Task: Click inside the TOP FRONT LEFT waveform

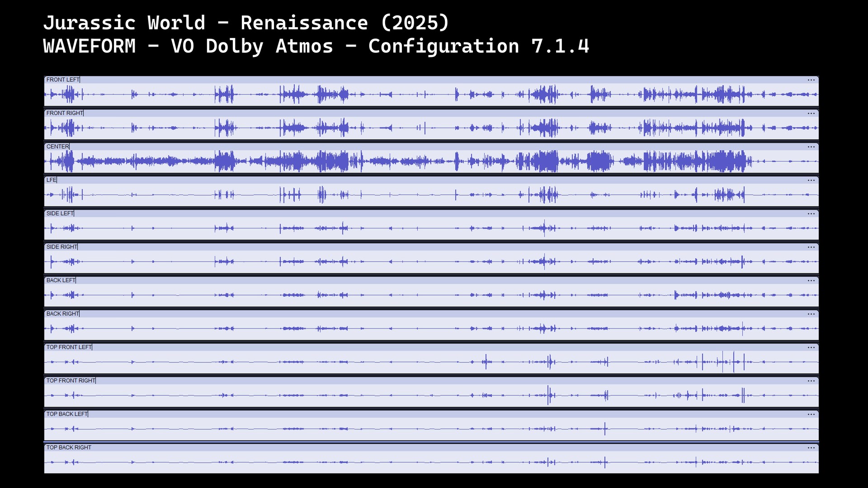Action: point(429,362)
